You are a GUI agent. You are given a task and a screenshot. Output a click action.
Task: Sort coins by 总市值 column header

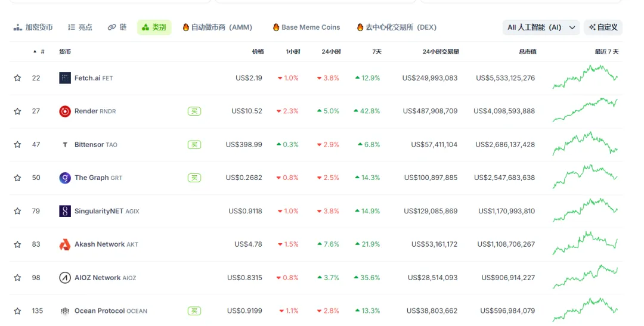527,52
